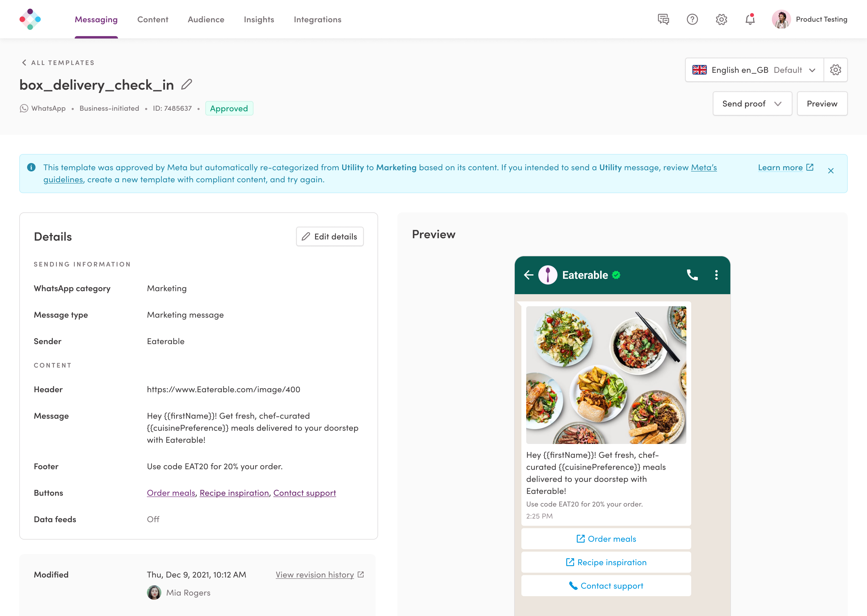Image resolution: width=867 pixels, height=616 pixels.
Task: Click the Edit details button
Action: click(330, 237)
